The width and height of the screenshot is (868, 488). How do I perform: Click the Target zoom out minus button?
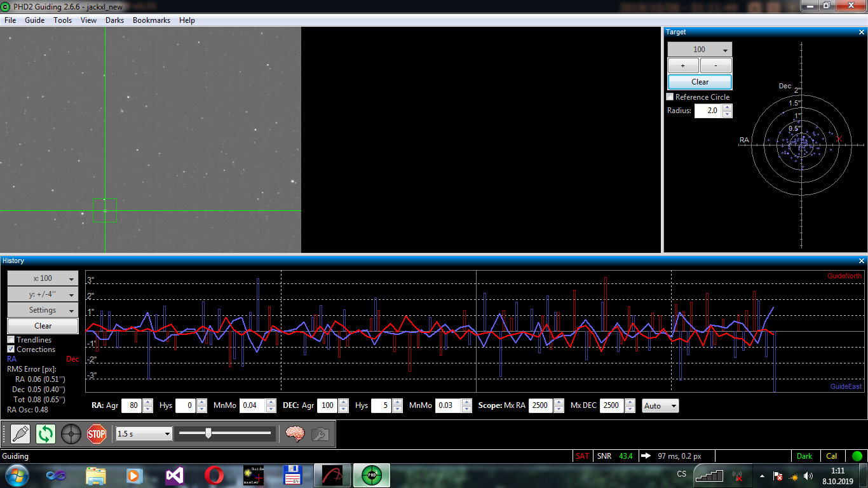(x=716, y=65)
